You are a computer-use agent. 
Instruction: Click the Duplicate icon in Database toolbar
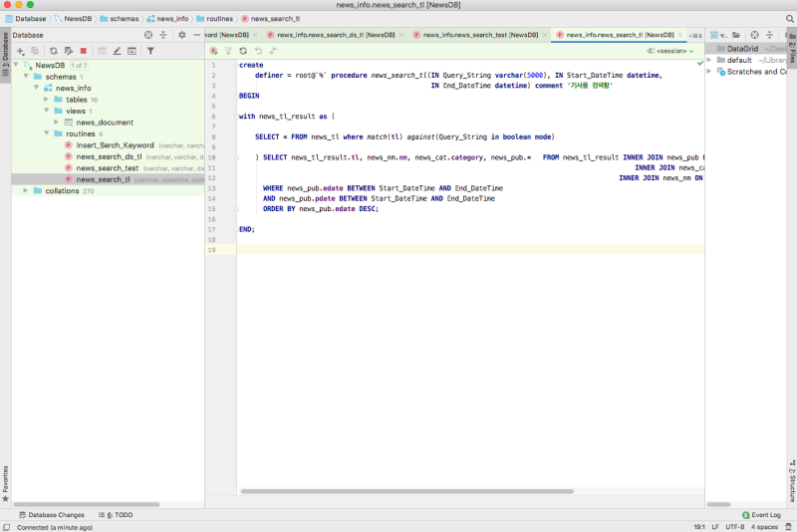point(35,51)
